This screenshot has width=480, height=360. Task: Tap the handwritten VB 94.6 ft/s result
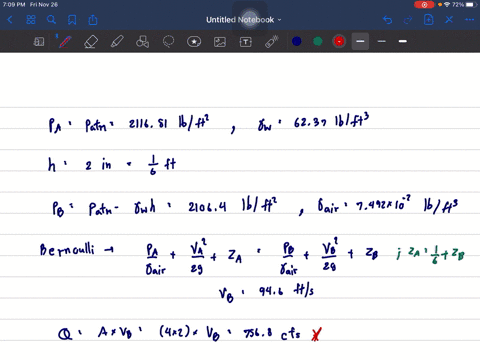266,292
